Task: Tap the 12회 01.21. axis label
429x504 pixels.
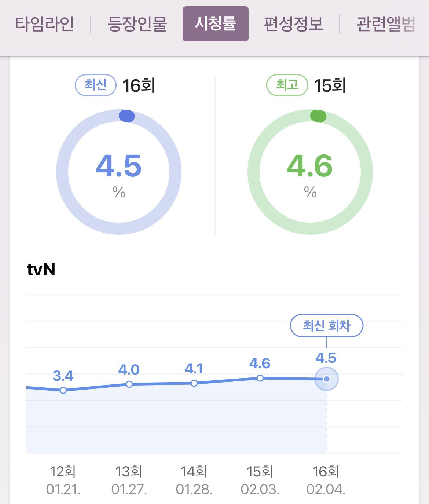Action: 63,480
